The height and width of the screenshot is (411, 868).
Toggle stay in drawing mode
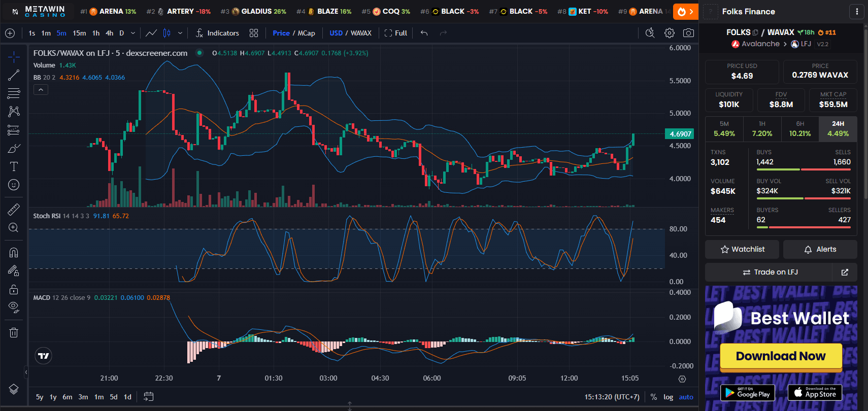[14, 271]
